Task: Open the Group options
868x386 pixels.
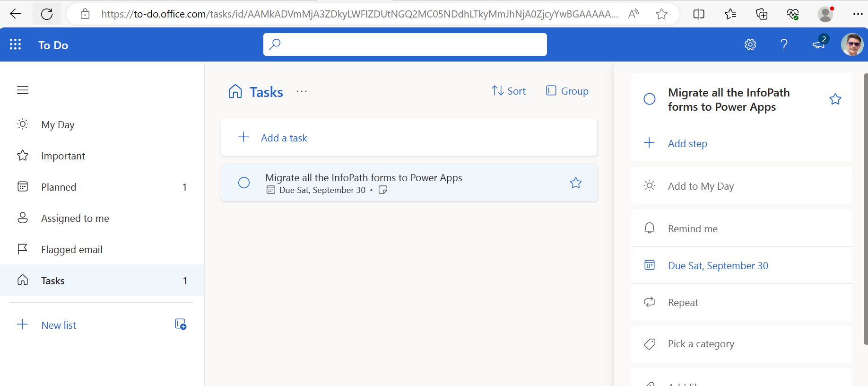Action: tap(567, 91)
